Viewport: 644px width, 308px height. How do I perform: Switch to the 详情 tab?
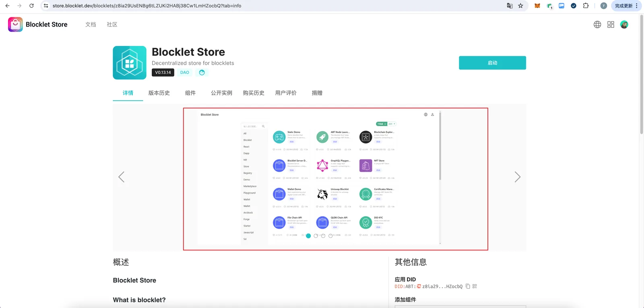tap(128, 93)
